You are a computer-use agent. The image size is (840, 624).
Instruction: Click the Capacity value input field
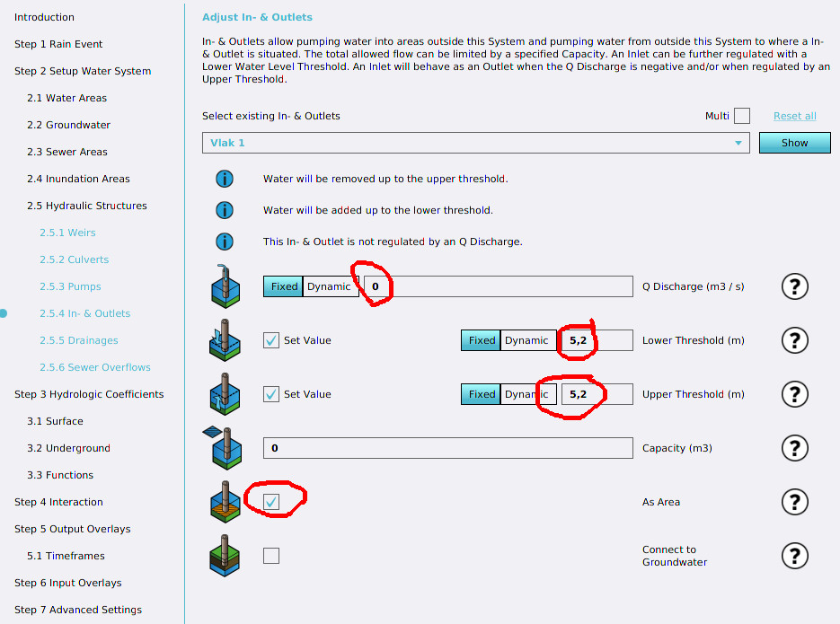point(447,448)
